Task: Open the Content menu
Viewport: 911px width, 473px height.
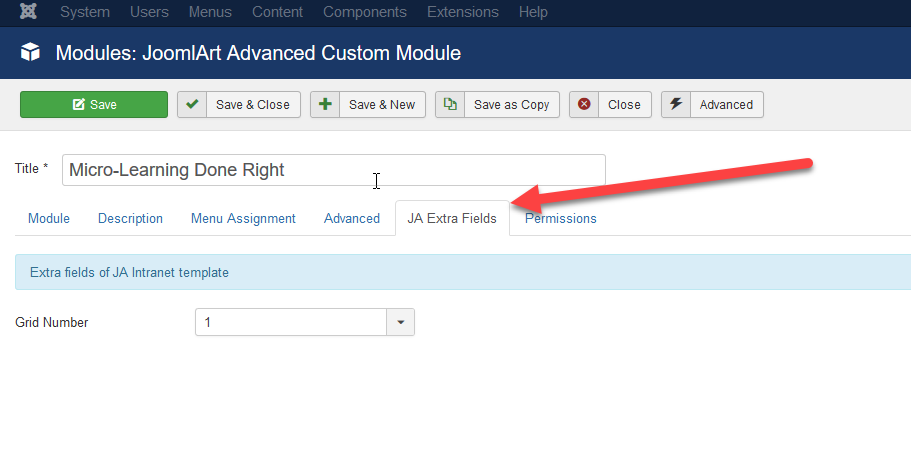Action: [277, 12]
